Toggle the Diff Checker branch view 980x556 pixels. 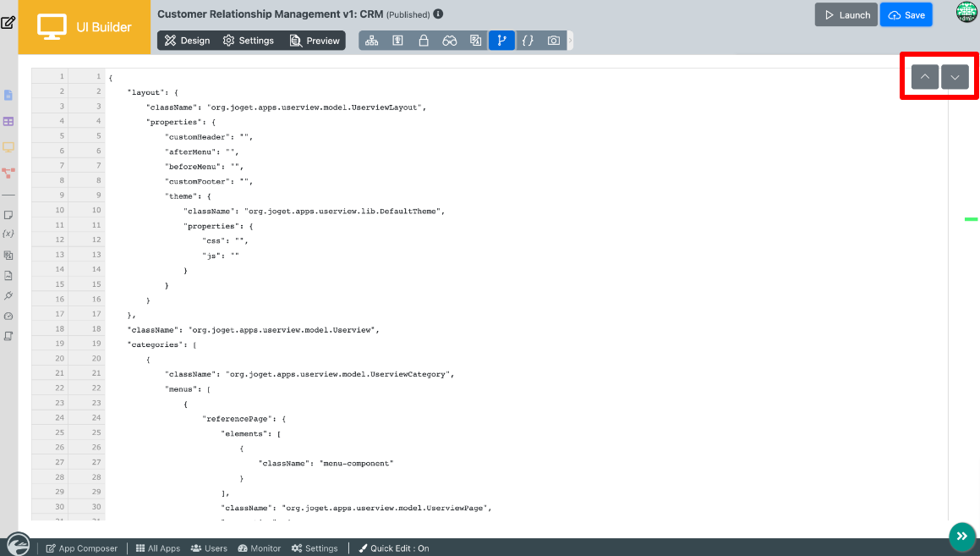coord(501,41)
